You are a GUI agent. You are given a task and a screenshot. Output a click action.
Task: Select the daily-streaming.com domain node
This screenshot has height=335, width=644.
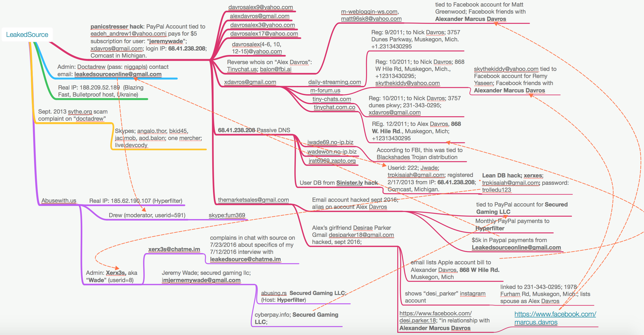[x=334, y=82]
